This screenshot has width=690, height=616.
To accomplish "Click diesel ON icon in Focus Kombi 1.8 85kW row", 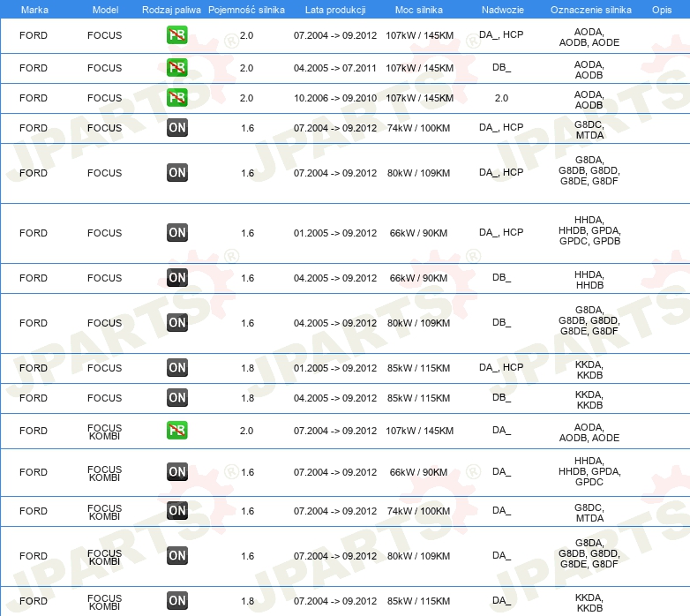I will [x=176, y=601].
